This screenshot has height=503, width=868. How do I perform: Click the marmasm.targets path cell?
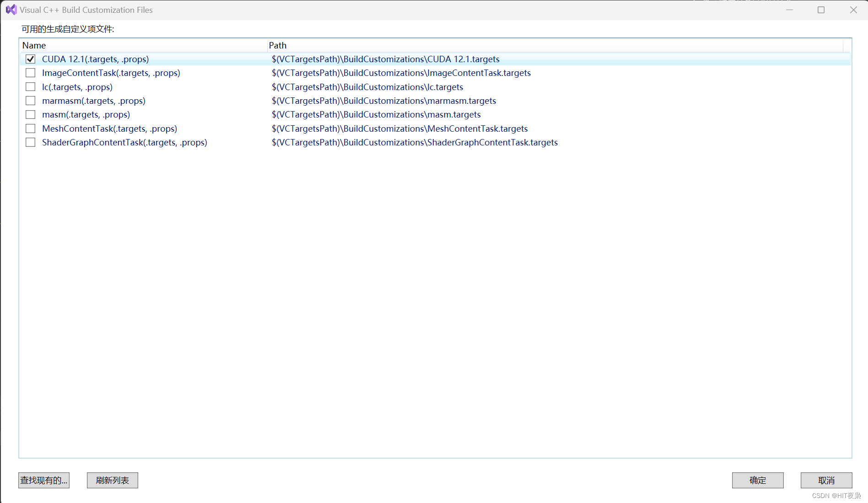coord(384,101)
